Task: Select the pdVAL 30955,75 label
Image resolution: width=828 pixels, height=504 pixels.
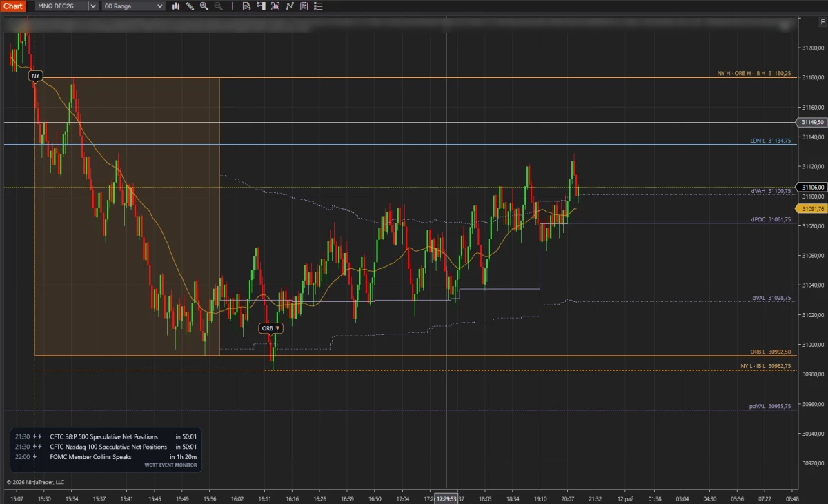Action: [770, 406]
